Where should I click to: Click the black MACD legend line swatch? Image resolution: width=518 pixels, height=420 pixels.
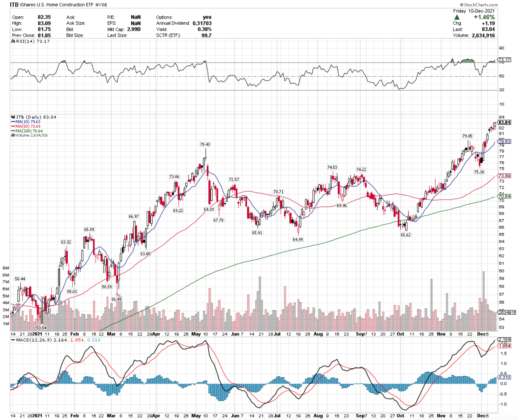tap(13, 340)
